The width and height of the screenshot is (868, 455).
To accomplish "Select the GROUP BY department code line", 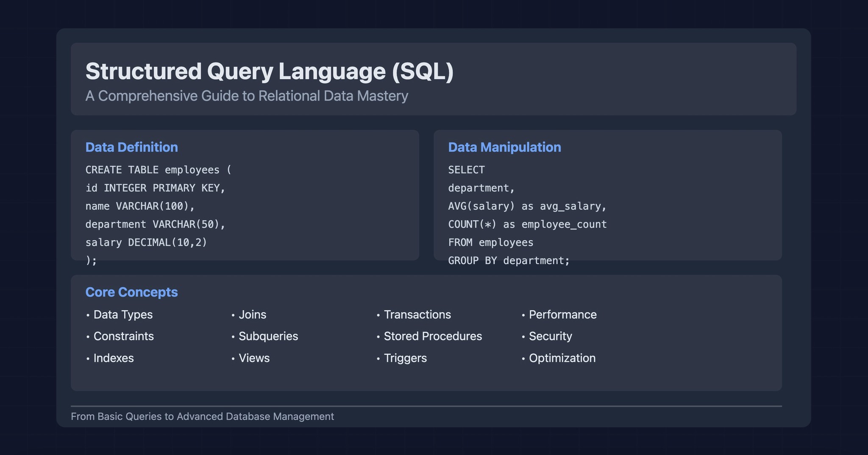I will pyautogui.click(x=509, y=260).
